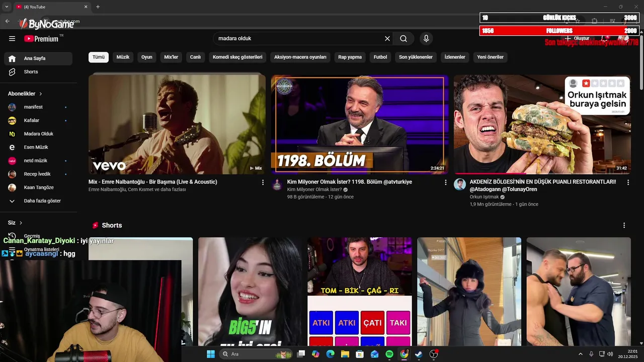This screenshot has width=644, height=362.
Task: Open OBS Studio from the taskbar
Action: 434,354
